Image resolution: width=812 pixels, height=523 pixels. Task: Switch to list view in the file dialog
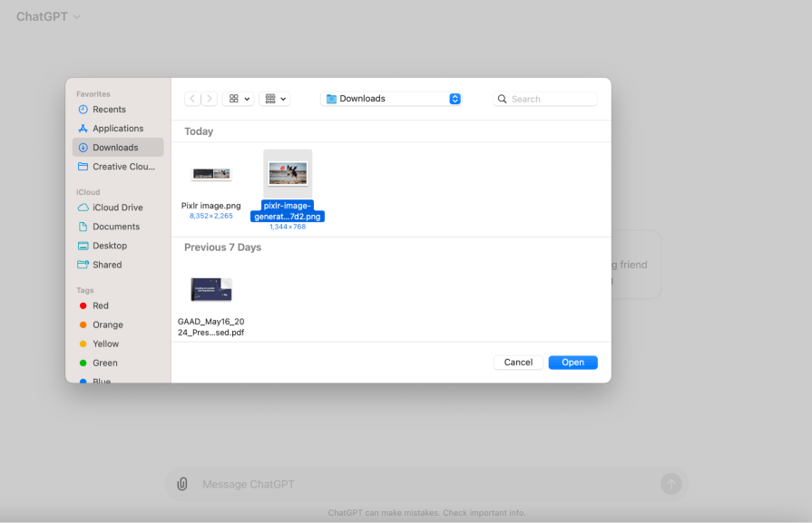click(x=269, y=98)
